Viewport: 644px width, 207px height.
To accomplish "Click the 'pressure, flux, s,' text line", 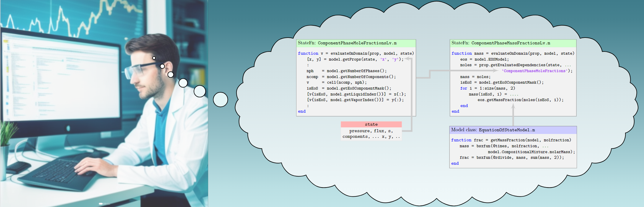I will (x=371, y=131).
